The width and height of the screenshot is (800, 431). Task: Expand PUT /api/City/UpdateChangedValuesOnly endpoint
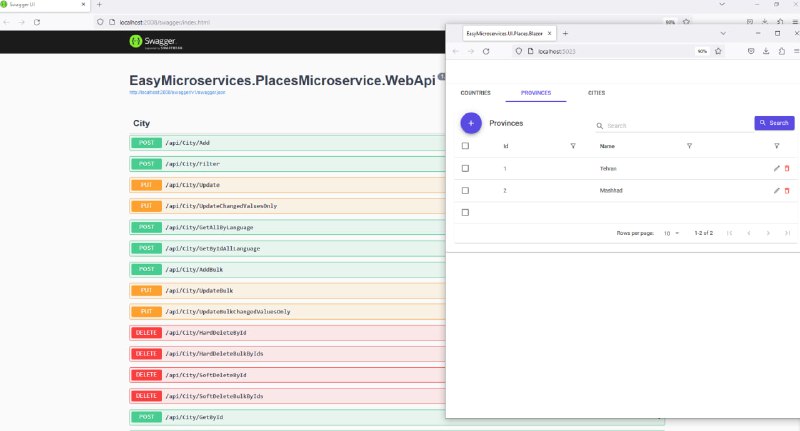point(287,206)
